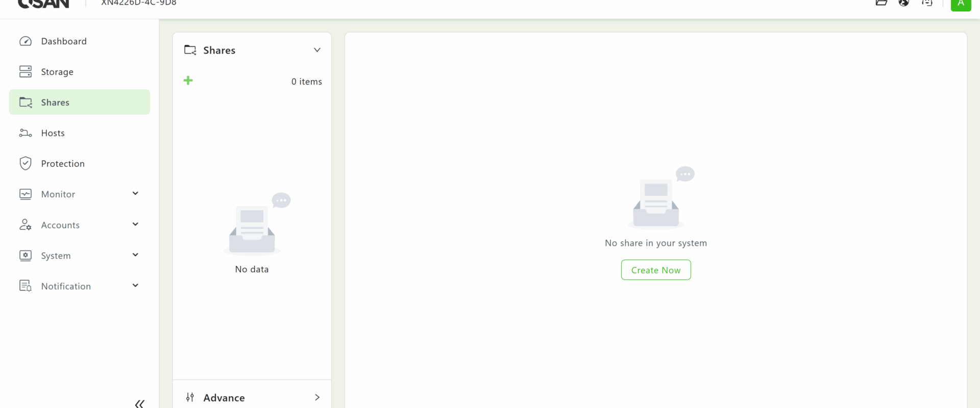
Task: Expand the Monitor submenu arrow
Action: (135, 193)
